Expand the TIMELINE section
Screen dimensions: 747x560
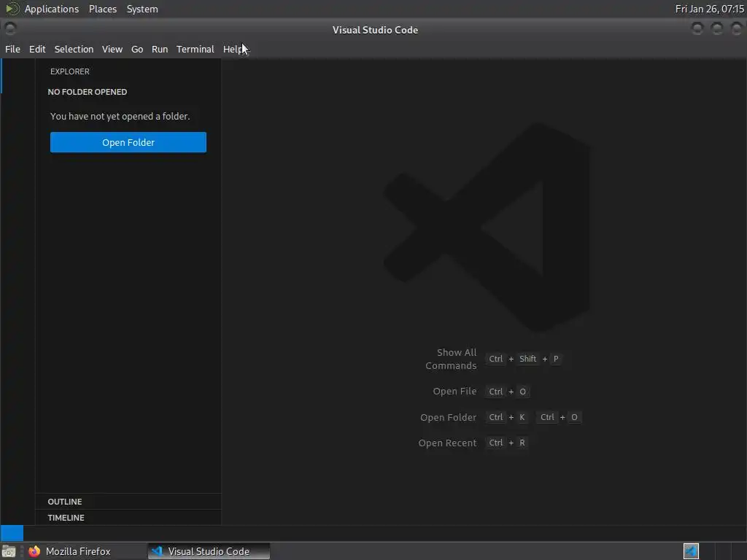coord(128,518)
